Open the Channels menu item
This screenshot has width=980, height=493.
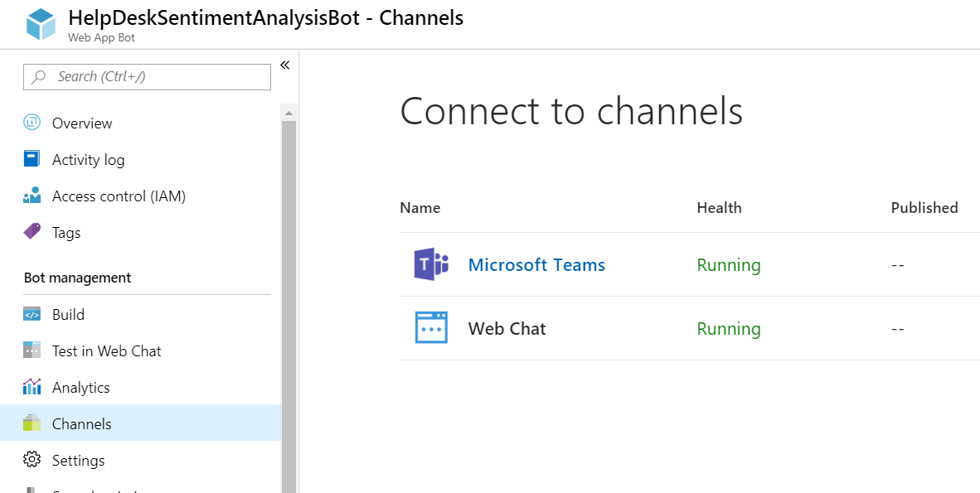pyautogui.click(x=81, y=423)
